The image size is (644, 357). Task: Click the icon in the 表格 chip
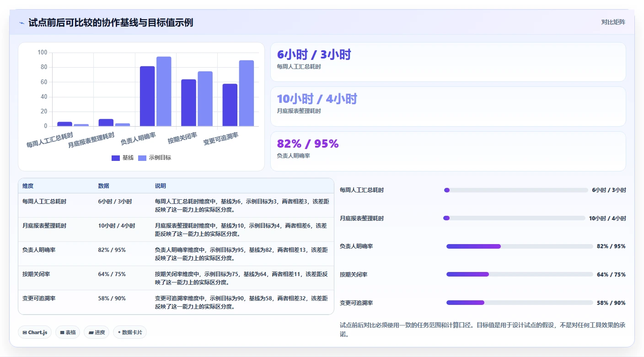(x=62, y=332)
